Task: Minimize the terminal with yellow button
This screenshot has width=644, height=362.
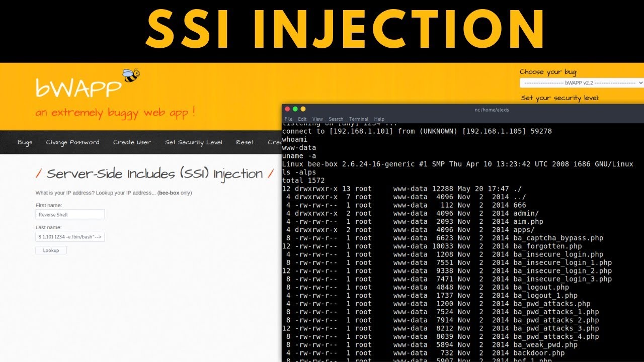Action: (x=303, y=109)
